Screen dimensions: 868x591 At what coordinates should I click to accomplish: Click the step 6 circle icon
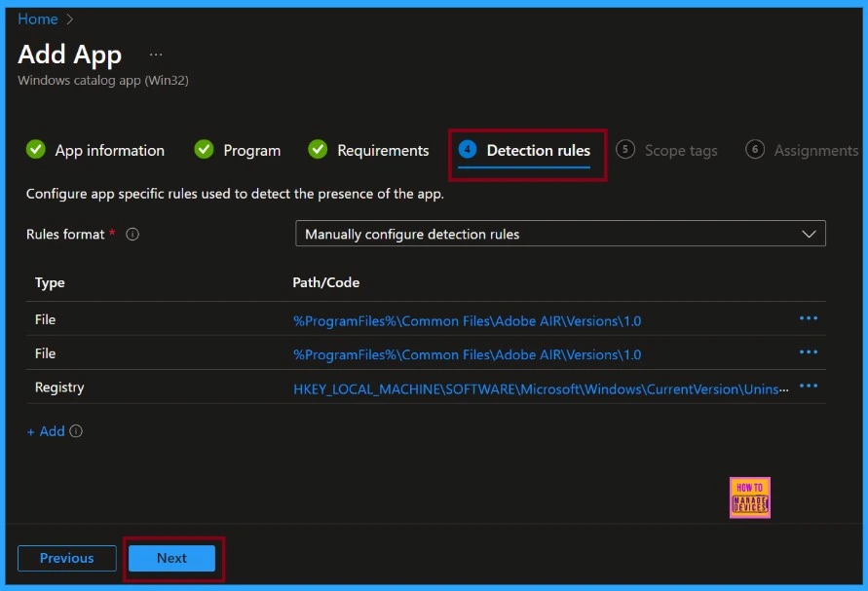tap(755, 149)
